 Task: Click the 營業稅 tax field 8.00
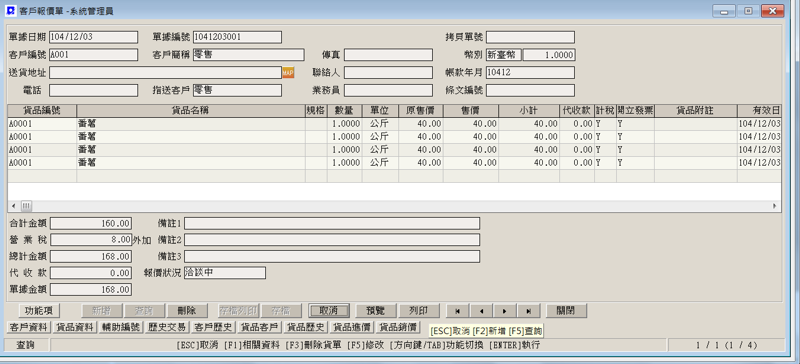pos(91,240)
